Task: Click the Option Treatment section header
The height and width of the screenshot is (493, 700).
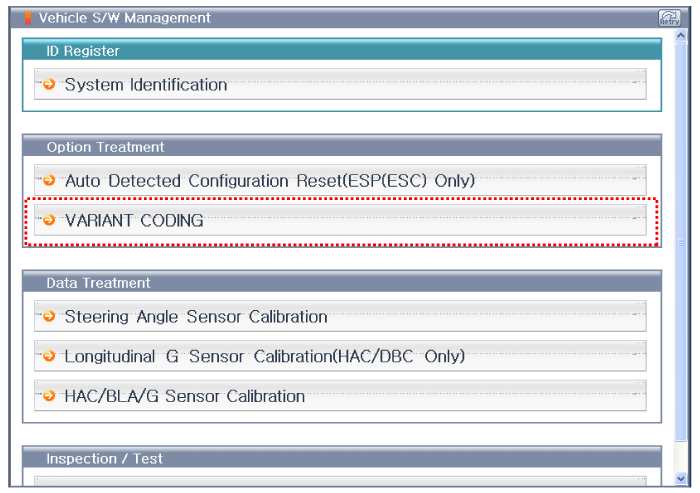Action: [105, 147]
